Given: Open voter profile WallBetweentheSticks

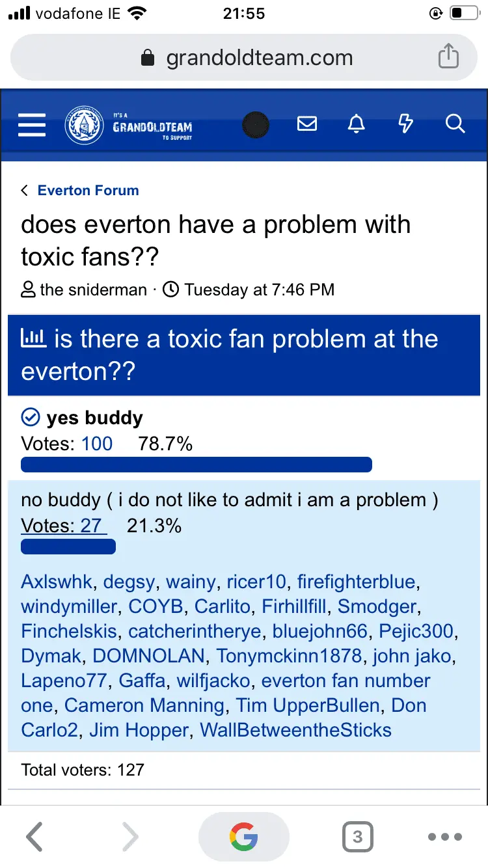Looking at the screenshot, I should point(295,730).
